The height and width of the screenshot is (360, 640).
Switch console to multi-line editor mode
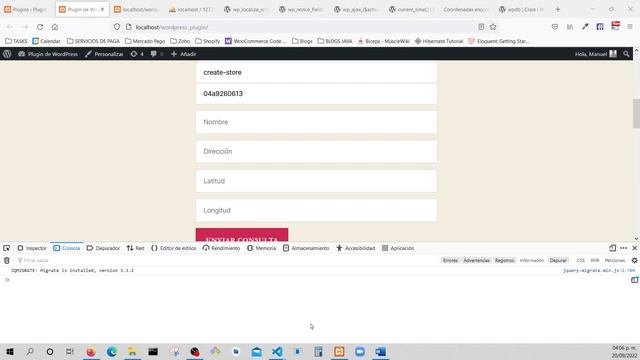tap(634, 280)
